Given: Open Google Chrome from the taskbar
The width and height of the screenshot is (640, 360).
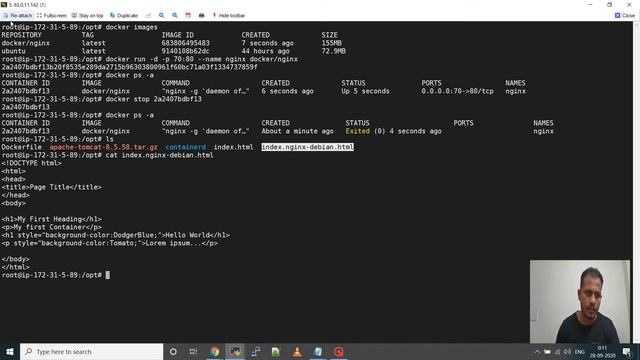Looking at the screenshot, I should (215, 351).
